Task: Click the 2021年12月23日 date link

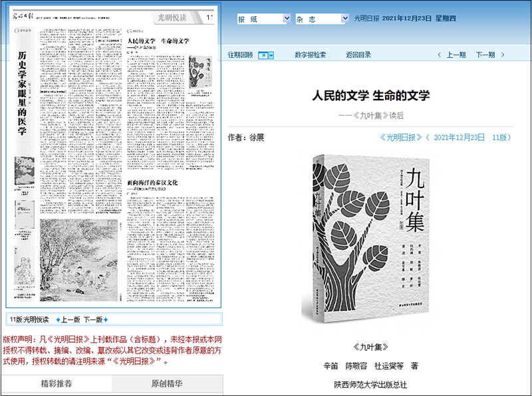Action: [459, 138]
